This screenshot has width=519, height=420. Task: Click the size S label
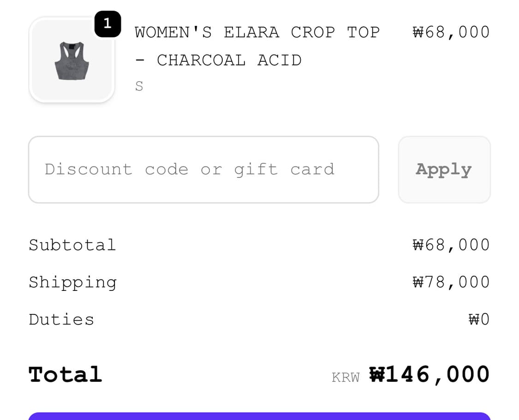point(139,86)
